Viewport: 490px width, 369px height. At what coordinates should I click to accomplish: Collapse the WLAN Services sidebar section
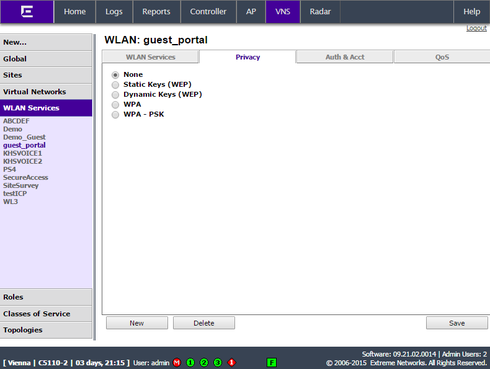click(46, 108)
